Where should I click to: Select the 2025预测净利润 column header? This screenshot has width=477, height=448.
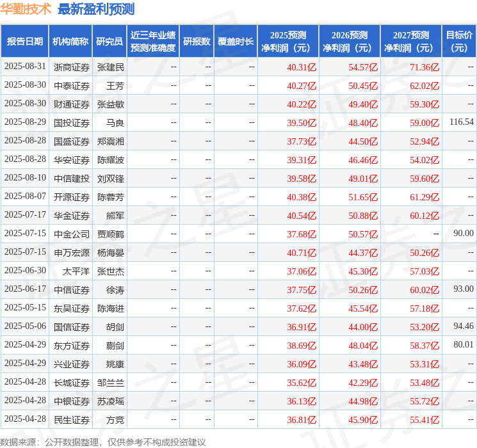point(288,42)
